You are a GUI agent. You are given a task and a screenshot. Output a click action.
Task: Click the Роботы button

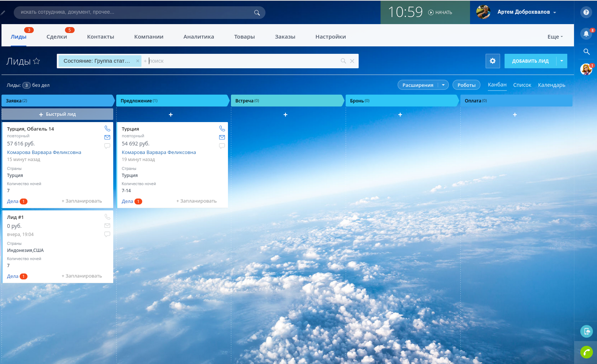[466, 85]
